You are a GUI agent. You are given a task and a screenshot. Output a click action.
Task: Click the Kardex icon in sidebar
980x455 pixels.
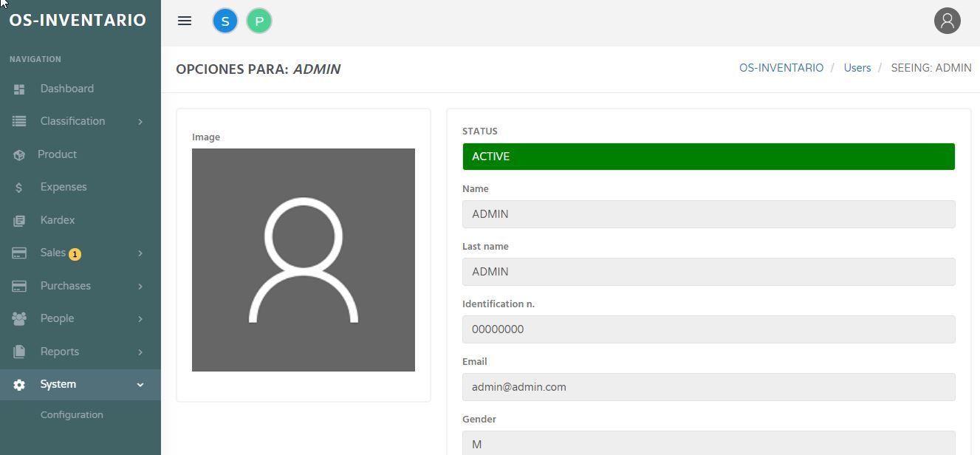pyautogui.click(x=19, y=221)
